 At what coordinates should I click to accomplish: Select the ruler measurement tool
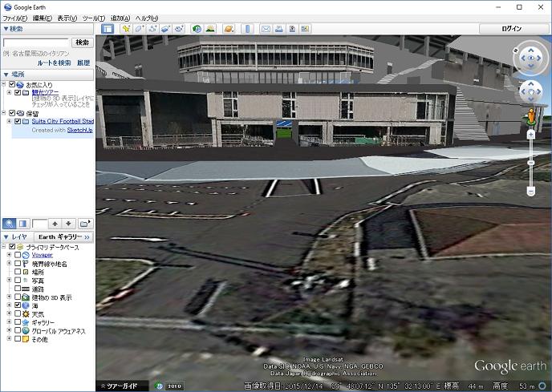click(x=246, y=29)
